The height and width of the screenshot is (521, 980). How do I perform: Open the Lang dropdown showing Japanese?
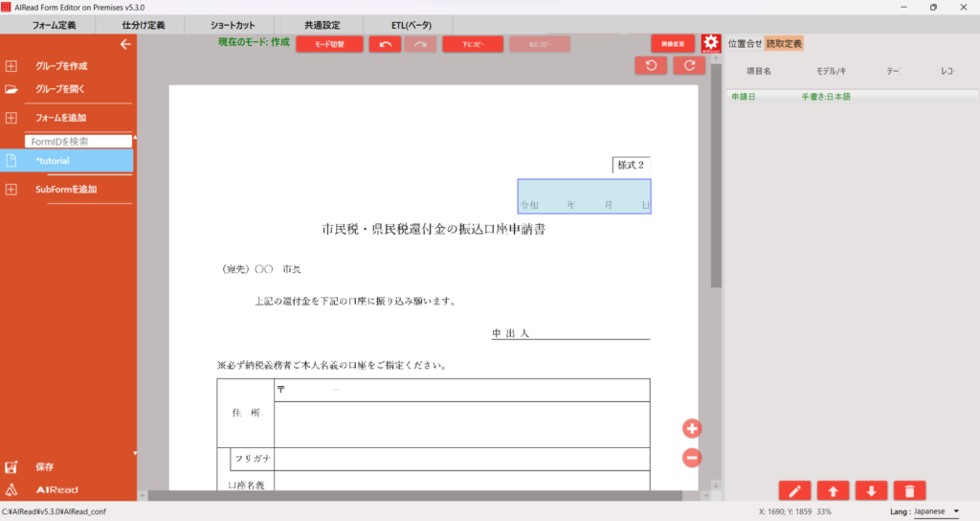937,511
